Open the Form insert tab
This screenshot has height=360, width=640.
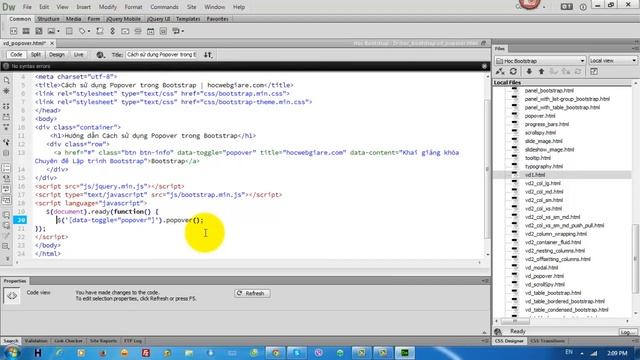pos(93,19)
